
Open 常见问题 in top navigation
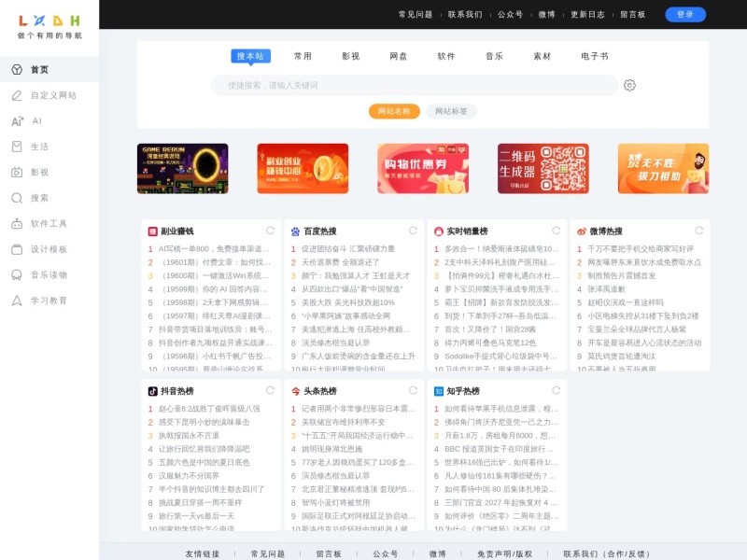416,14
